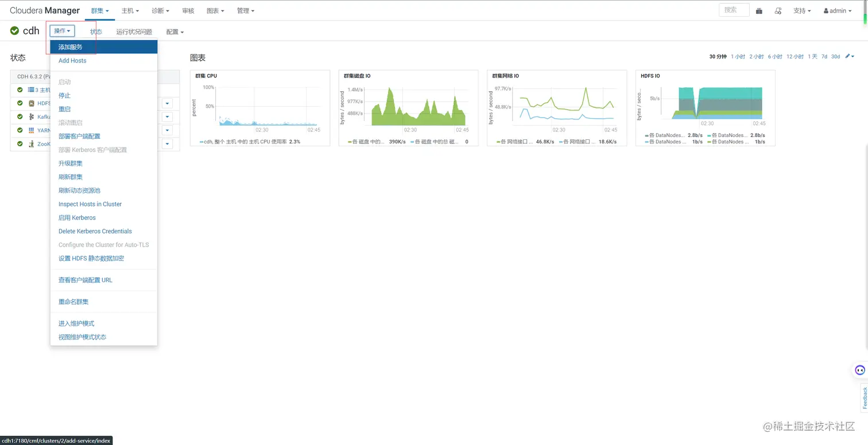Focus the 搜索 search input field
The width and height of the screenshot is (868, 445).
click(734, 10)
